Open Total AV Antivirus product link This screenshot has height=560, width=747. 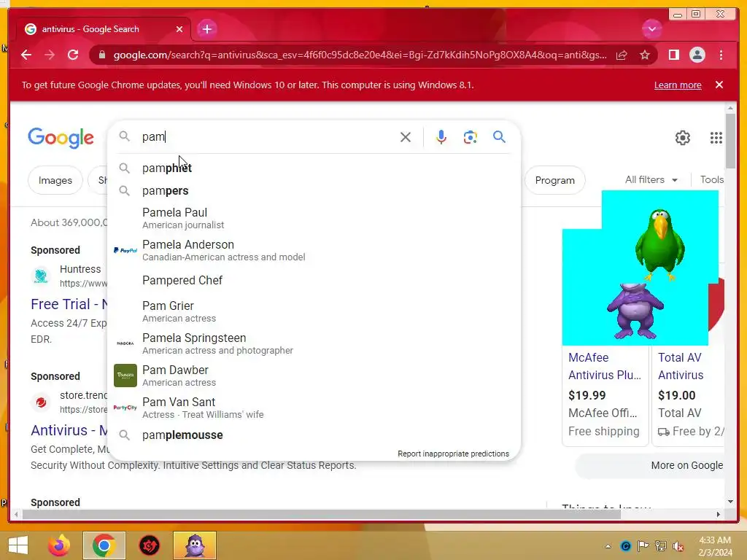coord(681,366)
